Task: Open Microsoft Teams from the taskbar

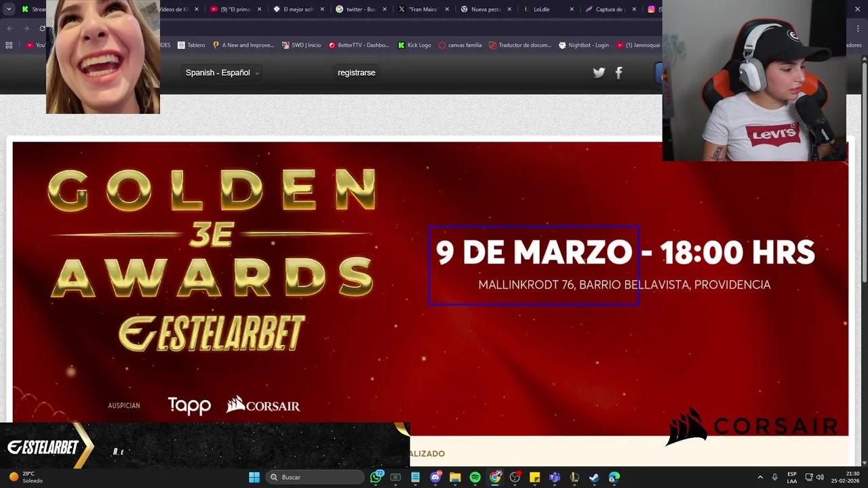Action: [x=554, y=477]
